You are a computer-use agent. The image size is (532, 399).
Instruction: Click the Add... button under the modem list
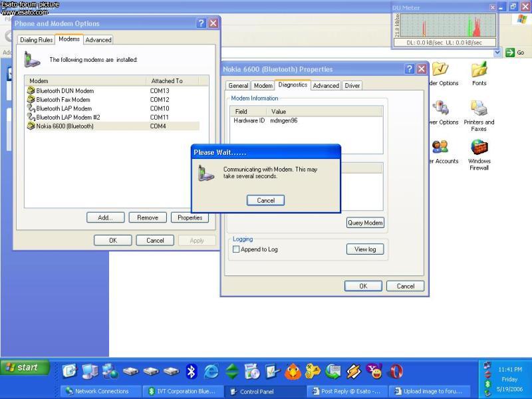pyautogui.click(x=106, y=218)
